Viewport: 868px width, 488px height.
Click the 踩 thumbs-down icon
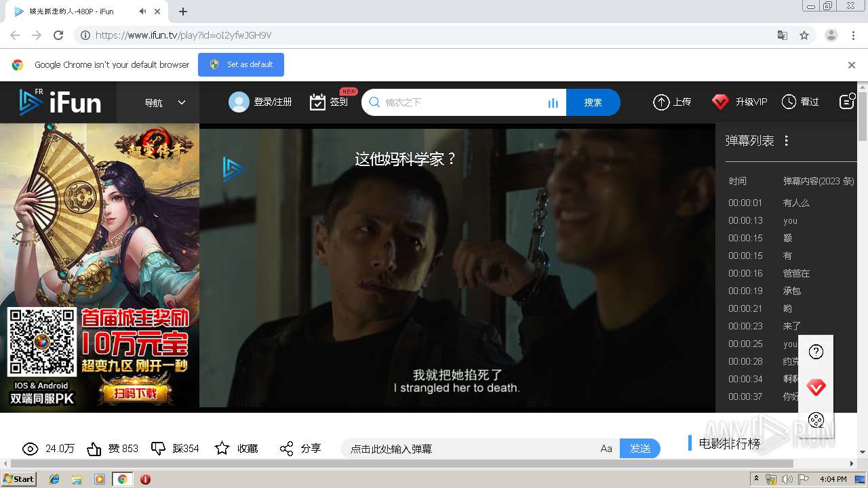click(x=158, y=449)
